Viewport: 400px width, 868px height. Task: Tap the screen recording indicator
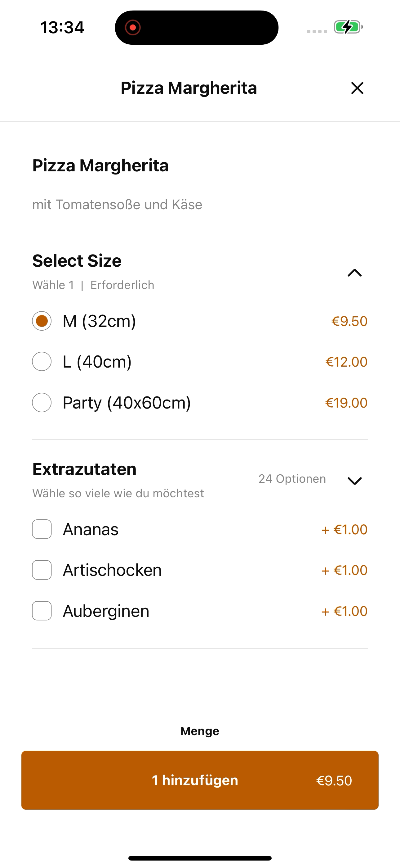[133, 27]
